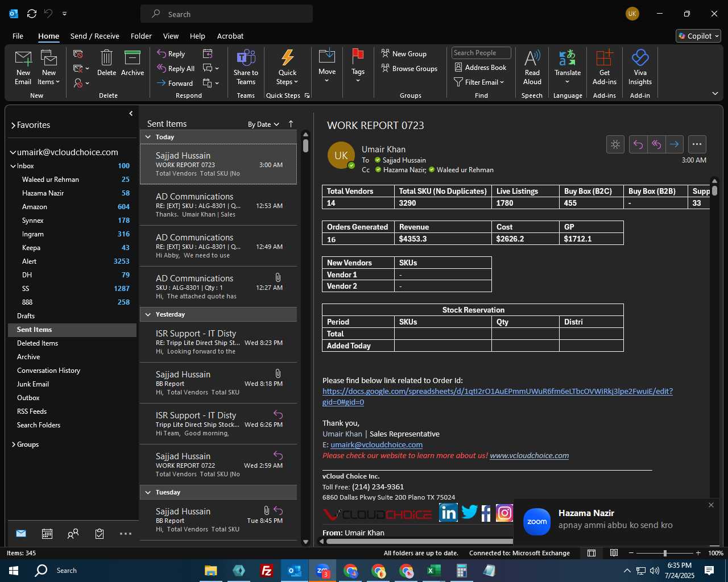728x582 pixels.
Task: Click New Group in the ribbon
Action: [404, 54]
